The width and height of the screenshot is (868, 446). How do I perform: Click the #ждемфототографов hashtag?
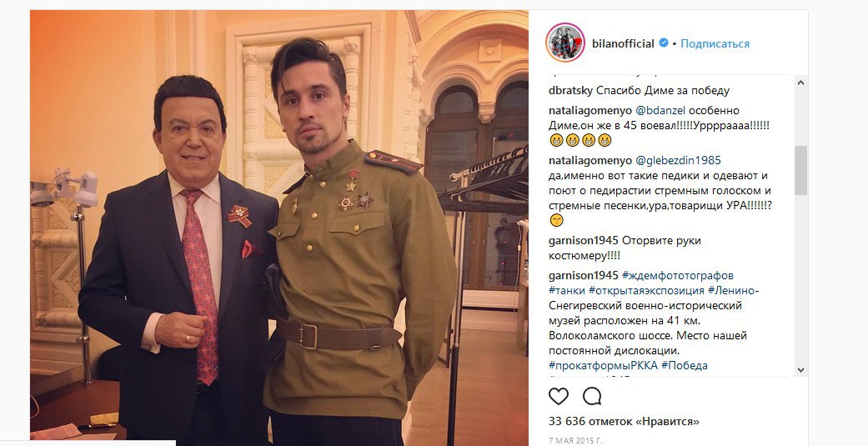(x=678, y=275)
